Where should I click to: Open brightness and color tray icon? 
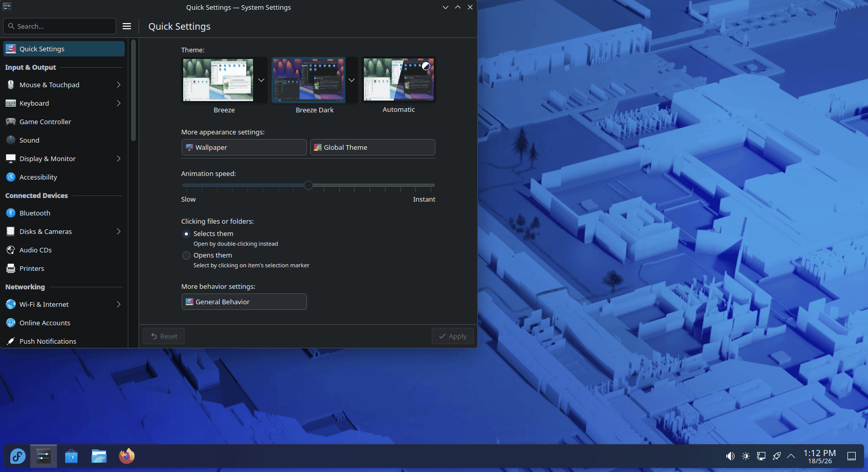coord(746,456)
